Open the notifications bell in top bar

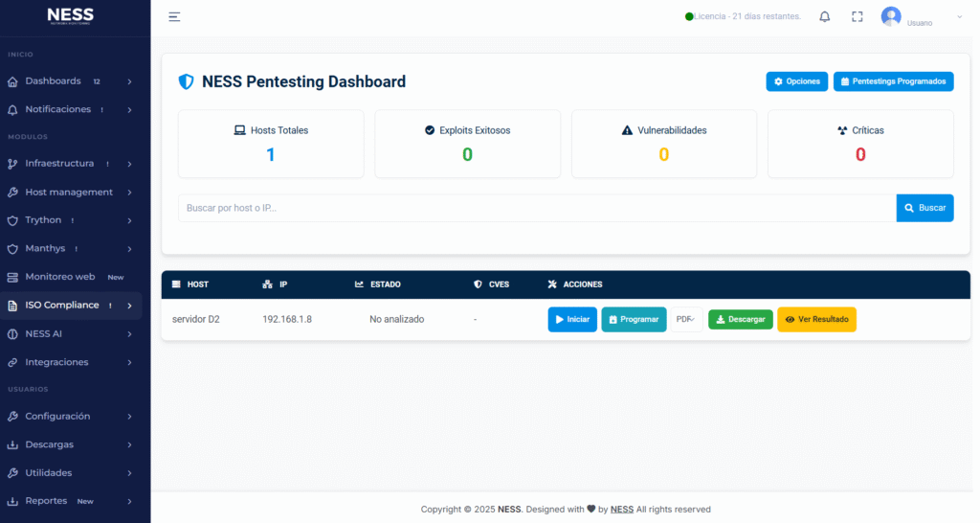point(824,16)
